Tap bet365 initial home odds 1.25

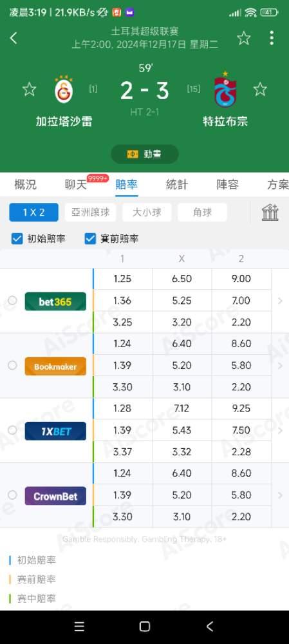click(122, 279)
